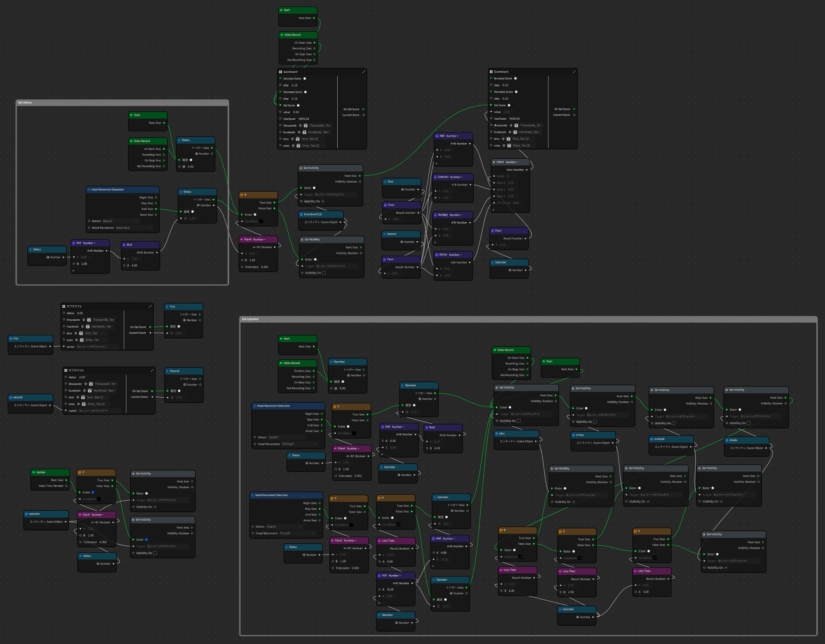825x644 pixels.
Task: Toggle Visibility On in the node above plus
Action: click(x=519, y=421)
